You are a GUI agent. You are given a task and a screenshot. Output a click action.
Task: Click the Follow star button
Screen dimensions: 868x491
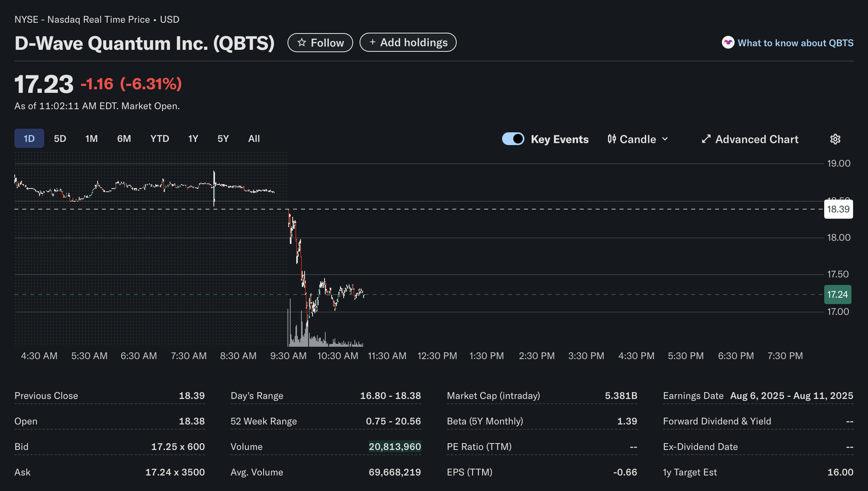point(320,43)
